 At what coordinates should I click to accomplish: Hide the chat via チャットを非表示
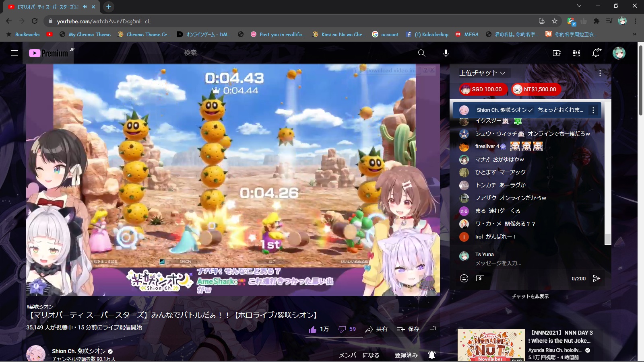(530, 296)
